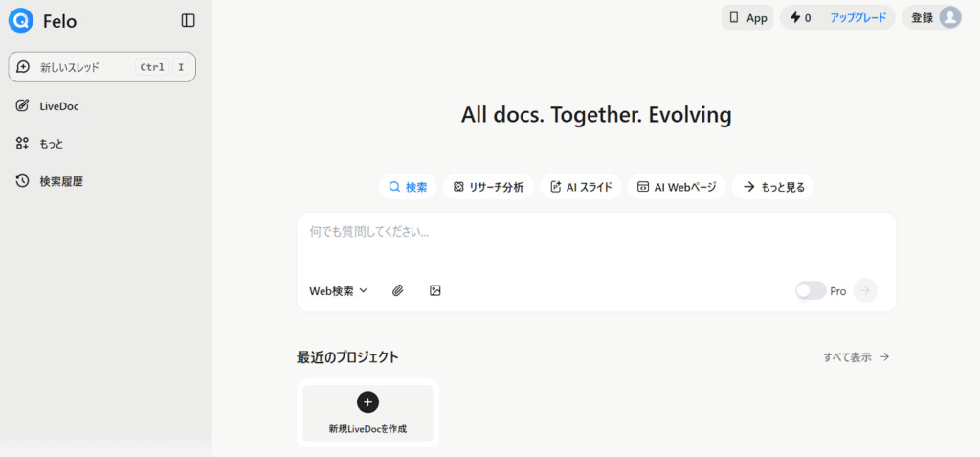
Task: Choose the AI Webページ option
Action: pos(677,187)
